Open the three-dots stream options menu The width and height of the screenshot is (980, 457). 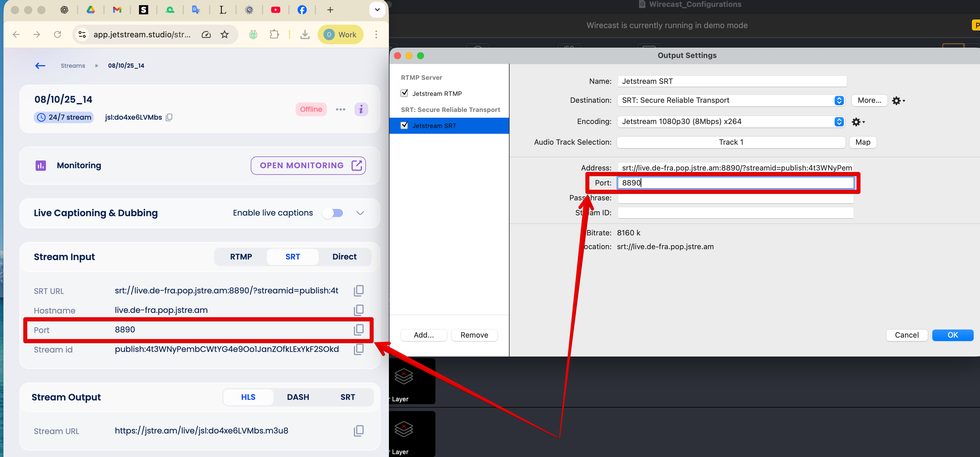click(x=340, y=109)
